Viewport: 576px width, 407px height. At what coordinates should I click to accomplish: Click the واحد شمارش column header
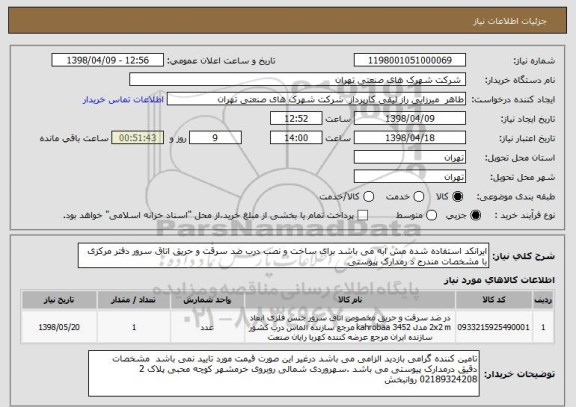point(207,300)
